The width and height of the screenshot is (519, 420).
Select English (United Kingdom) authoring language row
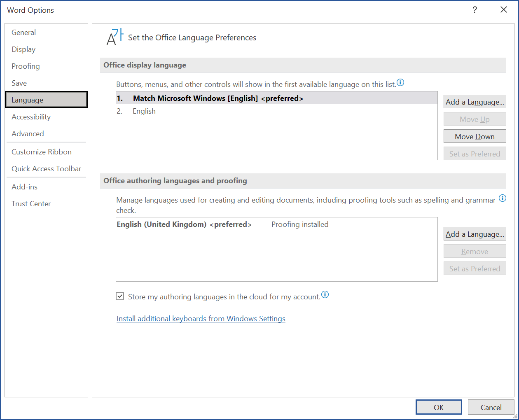[x=277, y=224]
